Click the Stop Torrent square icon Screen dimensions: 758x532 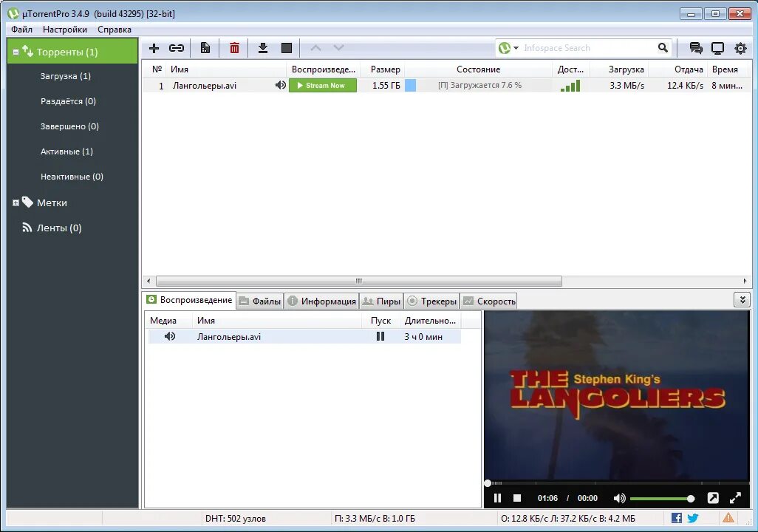pyautogui.click(x=287, y=48)
